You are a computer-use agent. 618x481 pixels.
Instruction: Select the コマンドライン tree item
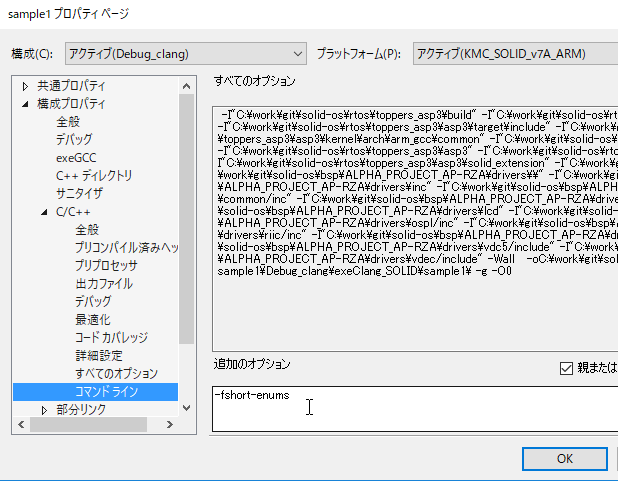click(109, 392)
